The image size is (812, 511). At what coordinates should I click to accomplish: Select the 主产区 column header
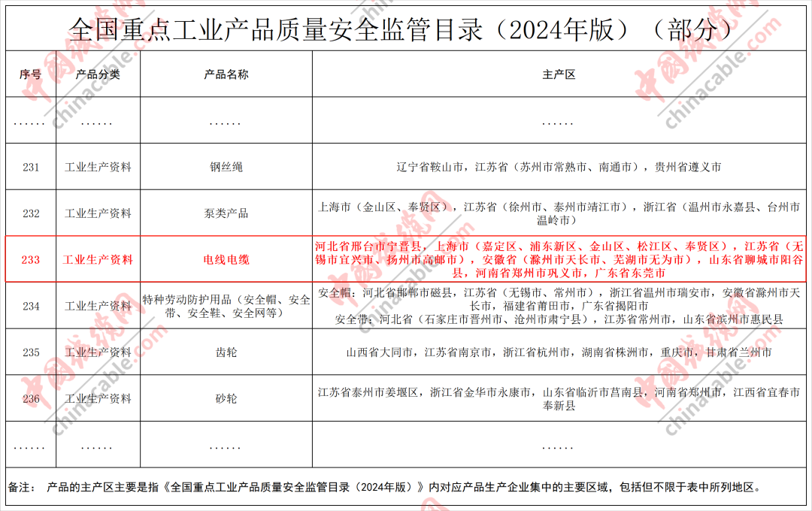559,74
